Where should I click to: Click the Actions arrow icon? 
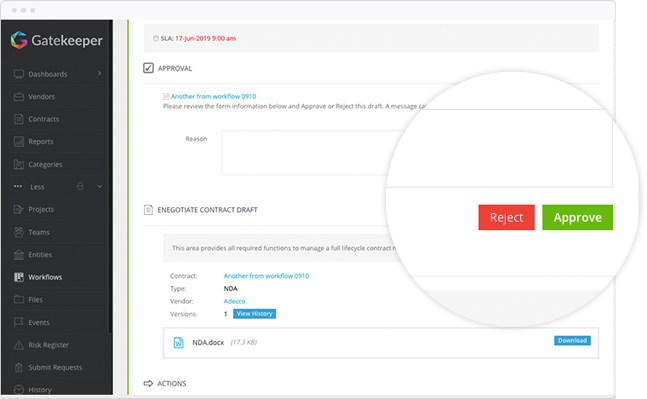click(148, 383)
